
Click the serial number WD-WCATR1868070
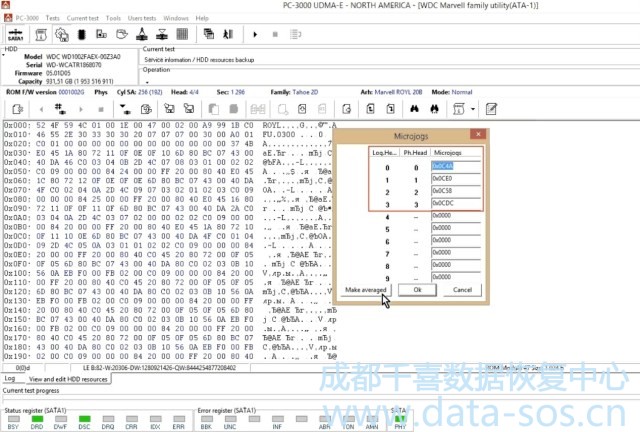pos(73,65)
